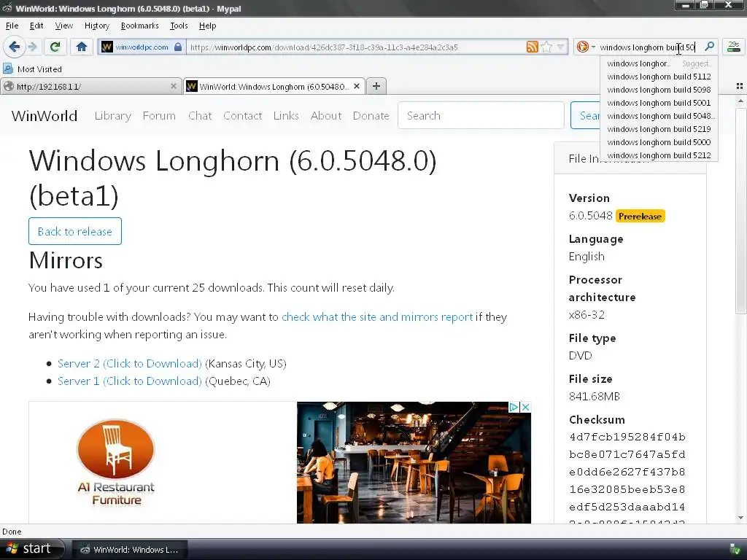747x560 pixels.
Task: Open the Links navigation link
Action: pyautogui.click(x=286, y=116)
